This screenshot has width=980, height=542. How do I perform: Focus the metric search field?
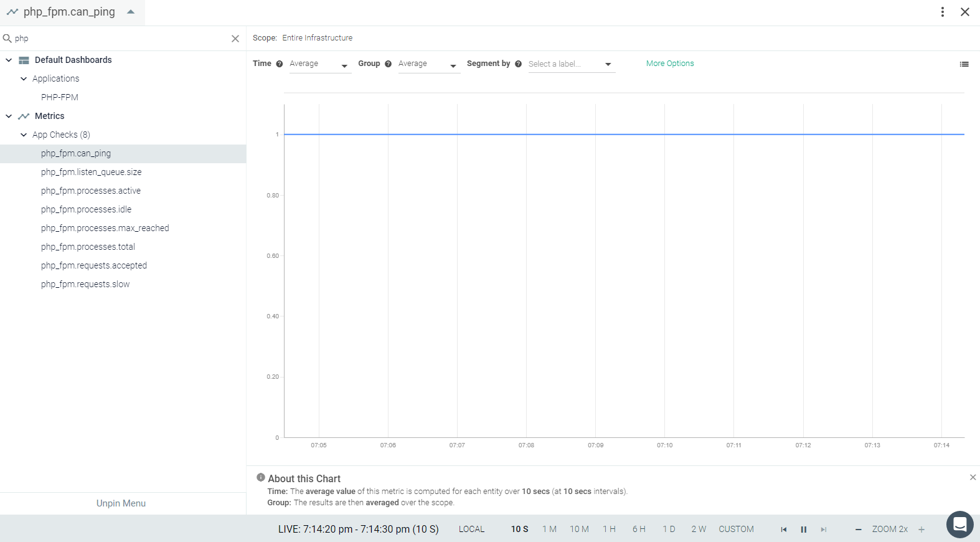[121, 39]
